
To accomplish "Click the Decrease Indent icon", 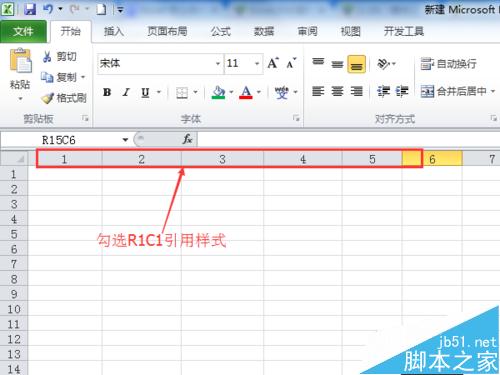I will (383, 91).
